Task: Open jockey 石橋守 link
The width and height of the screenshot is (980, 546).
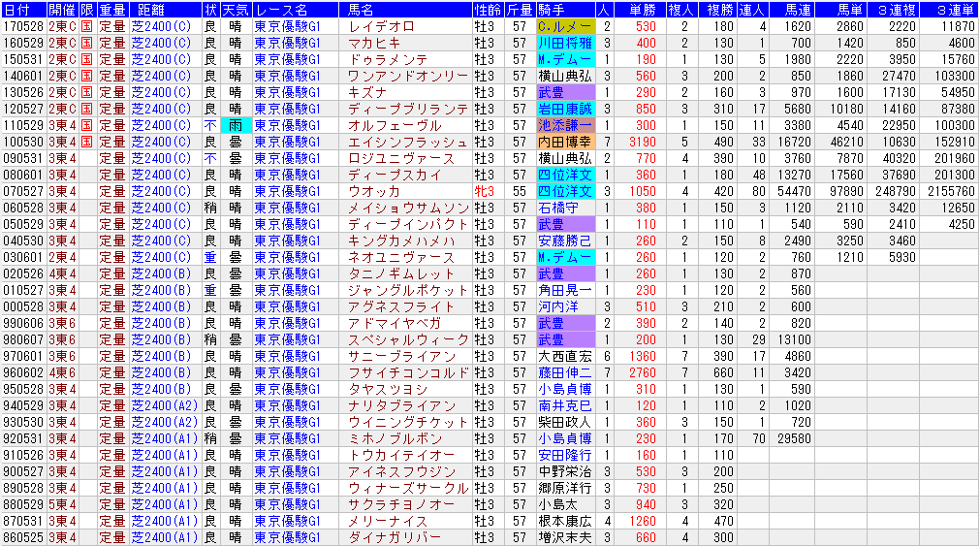Action: pos(557,208)
